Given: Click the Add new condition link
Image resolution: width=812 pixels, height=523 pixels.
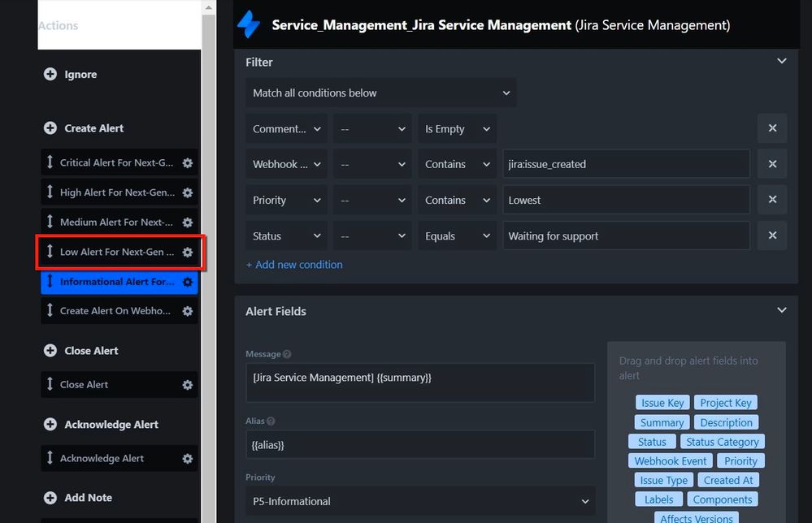Looking at the screenshot, I should coord(294,265).
